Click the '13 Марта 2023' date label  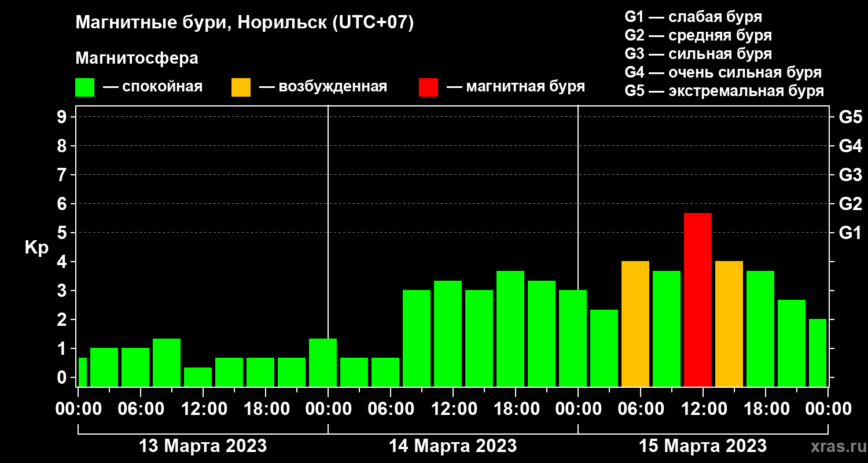(203, 446)
